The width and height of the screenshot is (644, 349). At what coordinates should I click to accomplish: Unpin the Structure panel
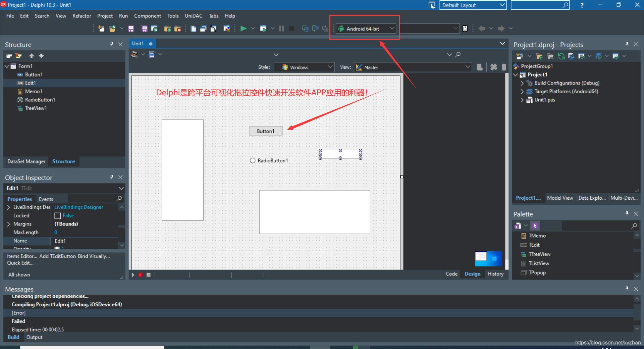112,44
